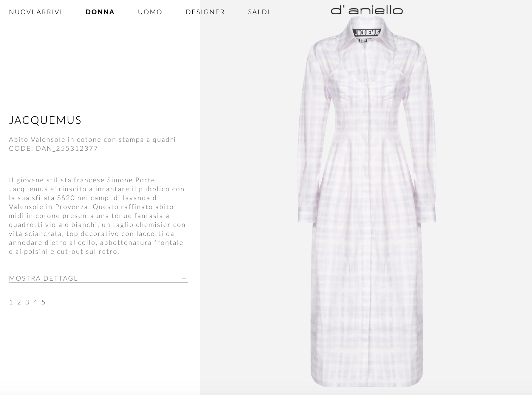Open the DESIGNER menu
This screenshot has height=395, width=532.
205,12
